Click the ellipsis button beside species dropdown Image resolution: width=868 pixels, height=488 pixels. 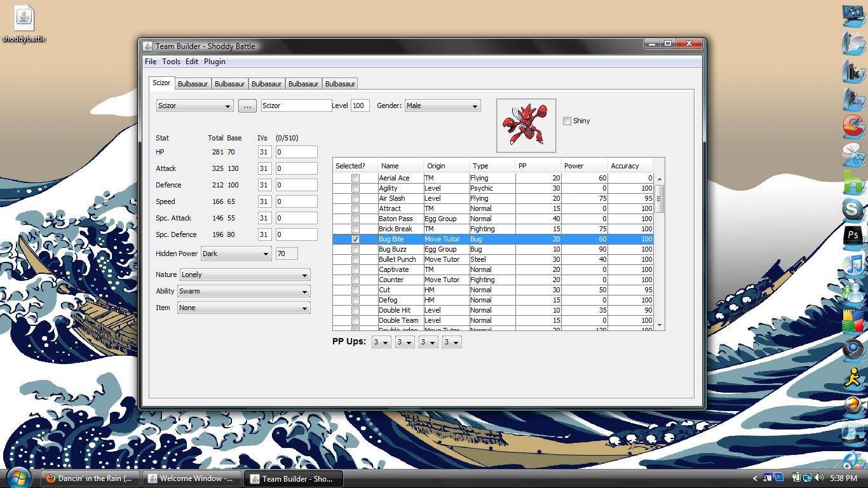point(247,105)
